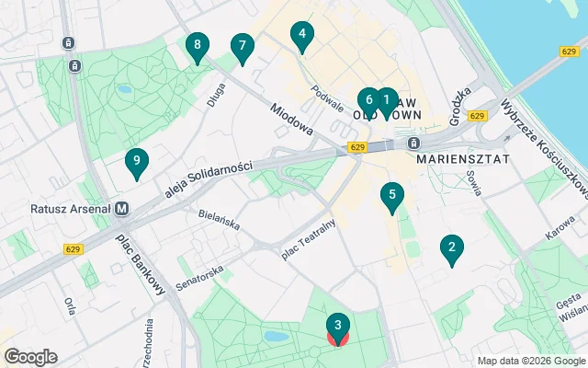The height and width of the screenshot is (368, 588).
Task: Select the upper tram stop icon near the park
Action: coord(69,43)
